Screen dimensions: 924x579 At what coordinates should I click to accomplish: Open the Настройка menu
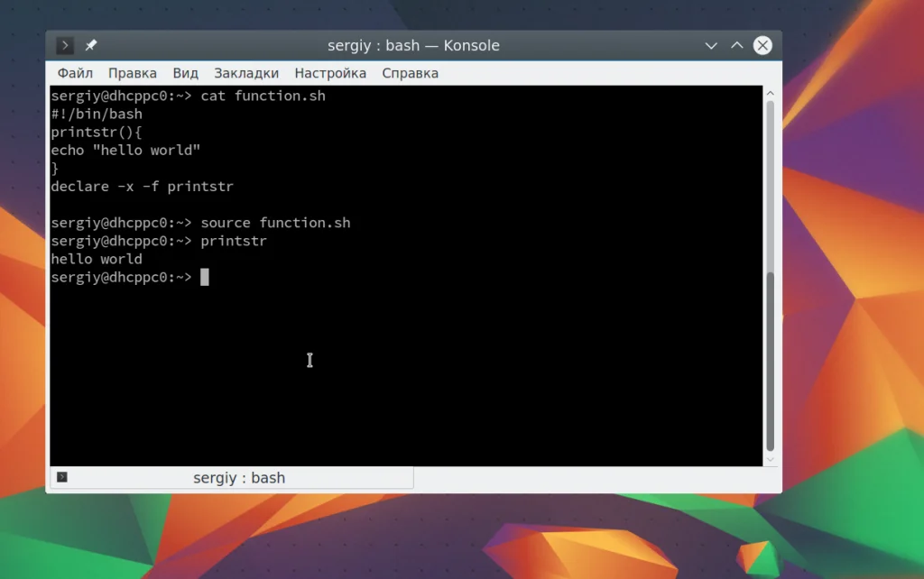[330, 73]
